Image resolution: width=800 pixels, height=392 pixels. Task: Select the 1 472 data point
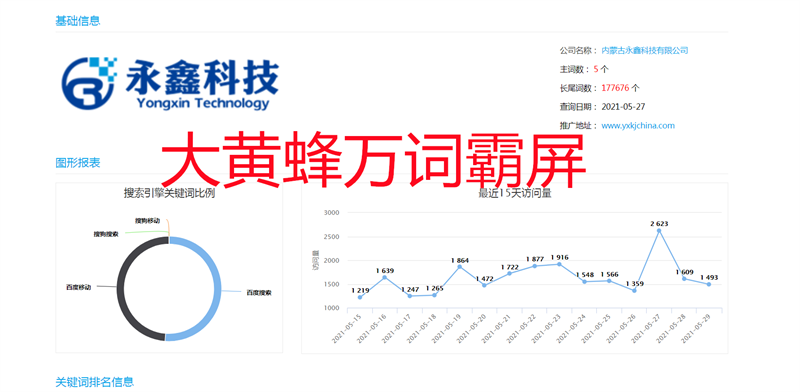[485, 285]
